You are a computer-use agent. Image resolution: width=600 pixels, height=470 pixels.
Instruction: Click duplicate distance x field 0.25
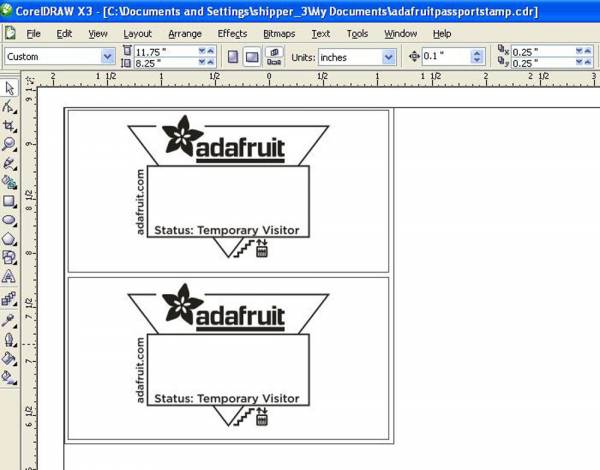[x=543, y=52]
